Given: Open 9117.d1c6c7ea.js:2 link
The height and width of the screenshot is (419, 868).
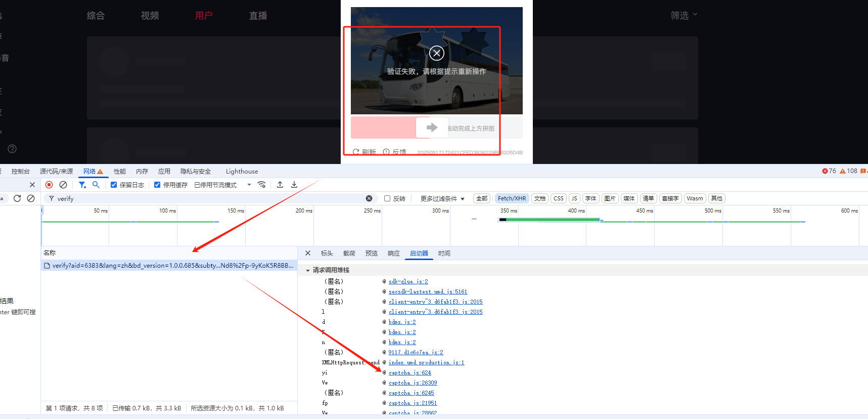Looking at the screenshot, I should 416,352.
